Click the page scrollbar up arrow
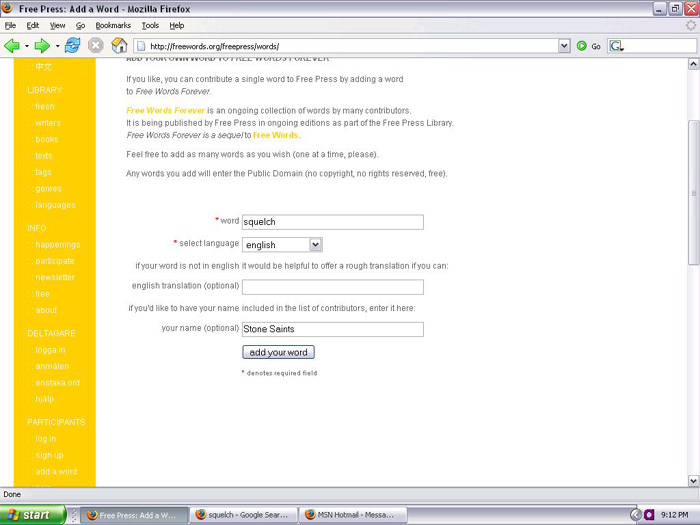 pos(693,64)
